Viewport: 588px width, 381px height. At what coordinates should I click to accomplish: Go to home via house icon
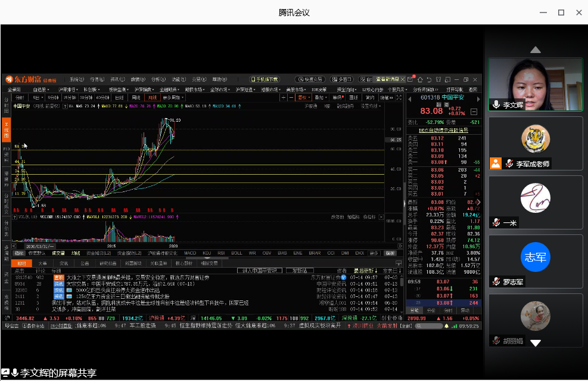(x=419, y=79)
